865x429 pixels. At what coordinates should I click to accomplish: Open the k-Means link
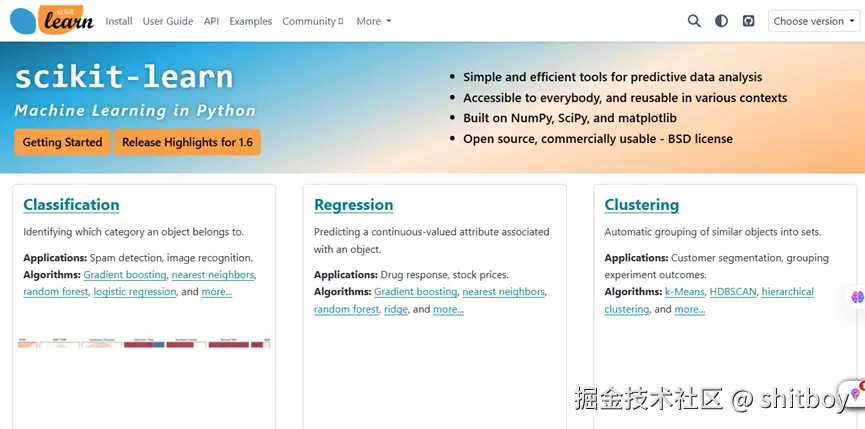coord(685,292)
